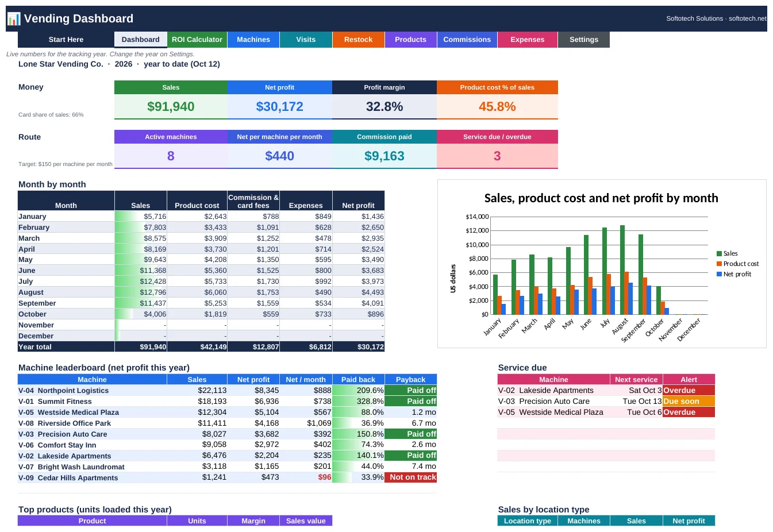The image size is (773, 532).
Task: Open the Settings tab
Action: click(x=584, y=40)
